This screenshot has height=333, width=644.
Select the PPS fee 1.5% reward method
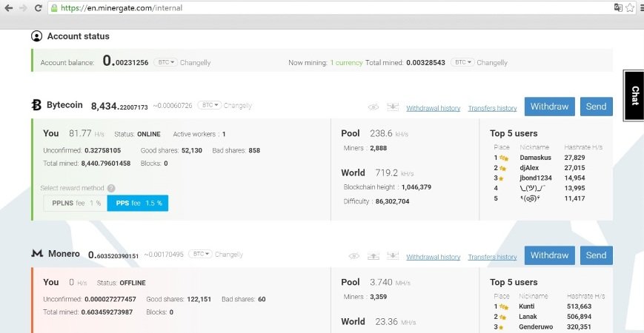pyautogui.click(x=138, y=203)
